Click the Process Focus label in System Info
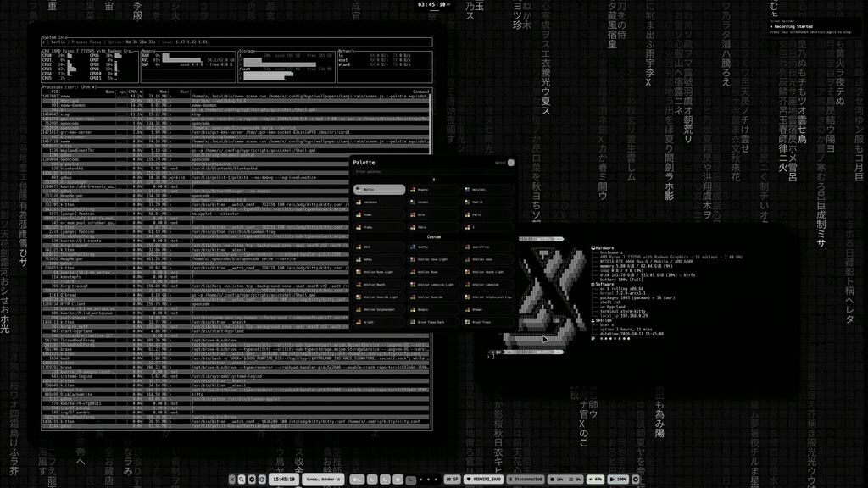The width and height of the screenshot is (868, 488). [x=86, y=42]
